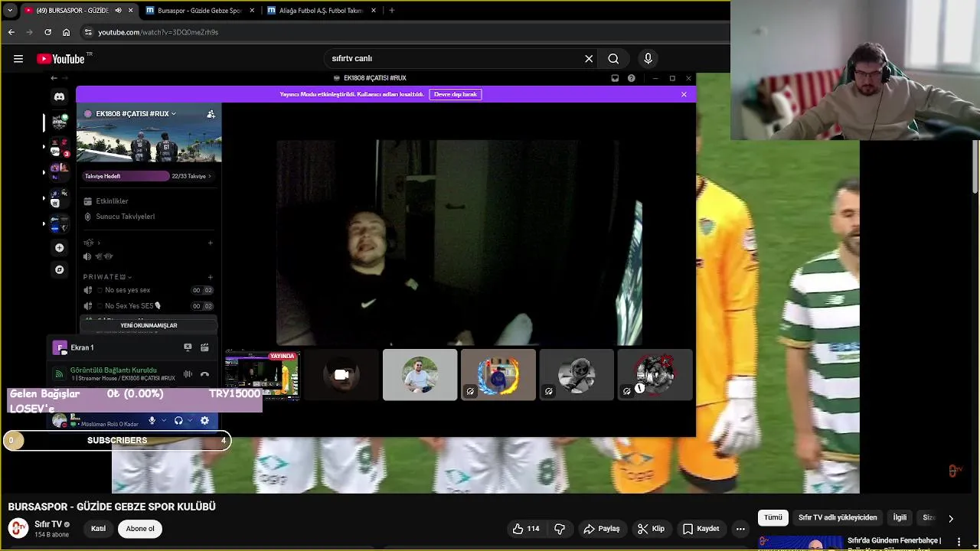Run YouTube search magnifier button
This screenshot has height=551, width=980.
pyautogui.click(x=613, y=58)
